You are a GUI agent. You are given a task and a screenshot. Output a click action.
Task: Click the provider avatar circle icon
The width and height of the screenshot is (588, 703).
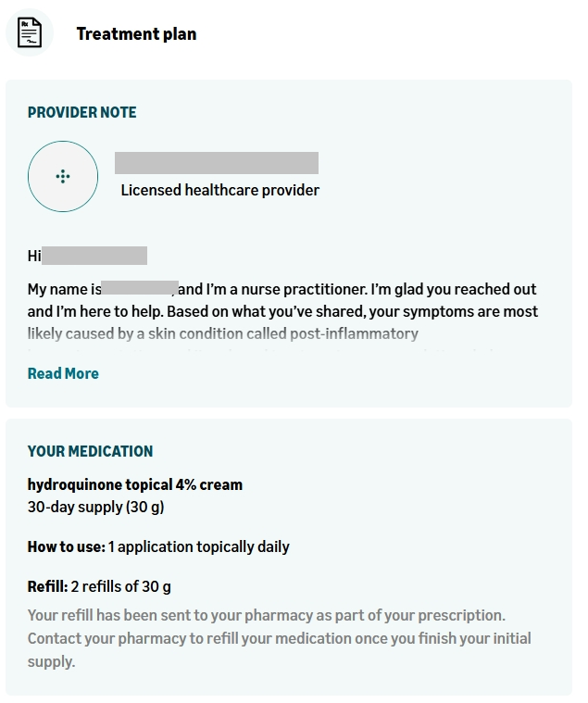pos(63,176)
